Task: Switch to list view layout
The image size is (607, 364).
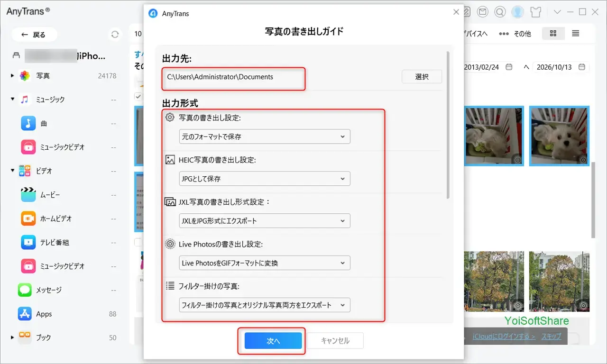Action: coord(575,34)
